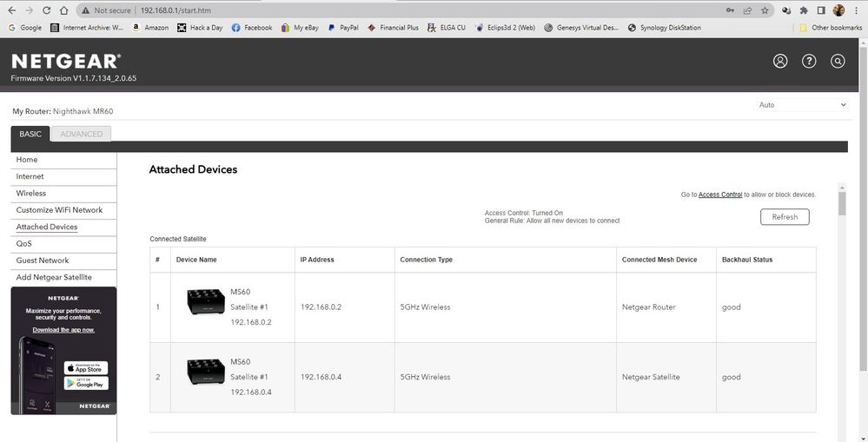868x442 pixels.
Task: Click the MS60 satellite image in row 2
Action: (x=206, y=372)
